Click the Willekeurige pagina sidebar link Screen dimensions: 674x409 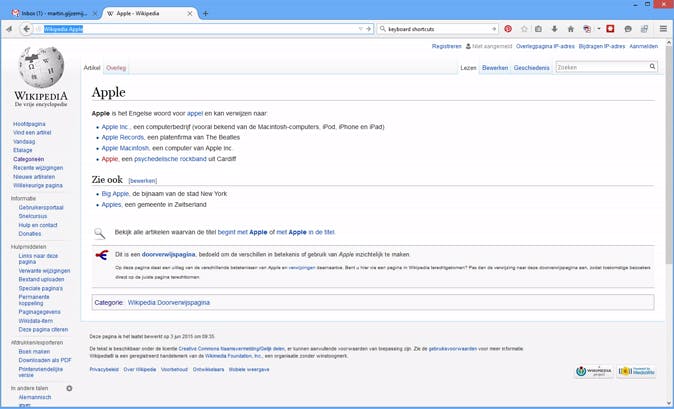tap(40, 185)
